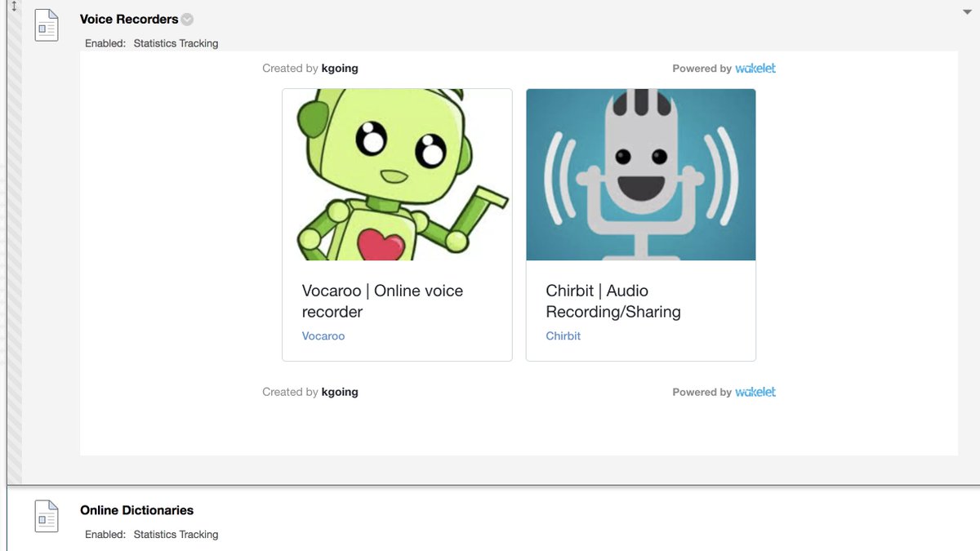This screenshot has height=551, width=980.
Task: Open 'Chirbit | Audio Recording/Sharing' title
Action: [x=613, y=301]
